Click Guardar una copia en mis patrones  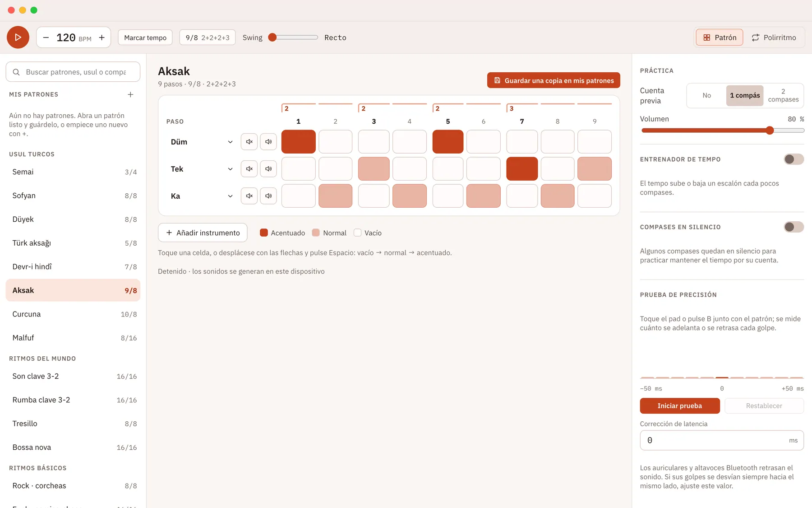point(554,80)
